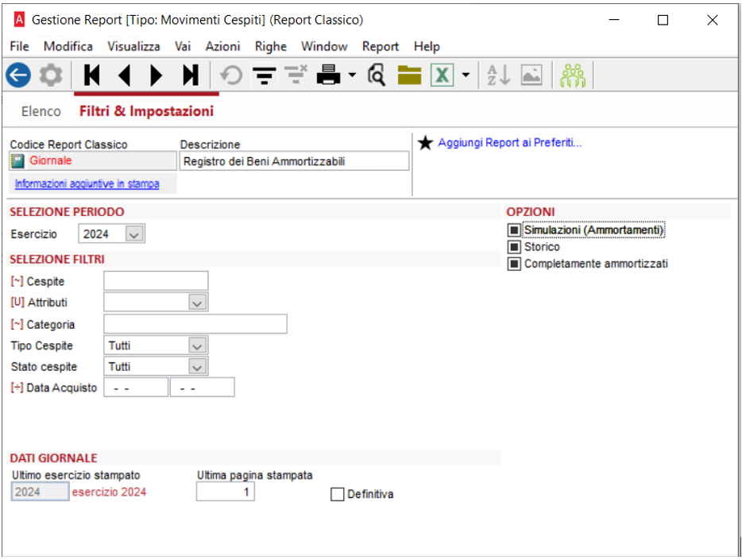Click Aggiungi Report ai Preferiti link
Screen dimensions: 742x560
(510, 142)
